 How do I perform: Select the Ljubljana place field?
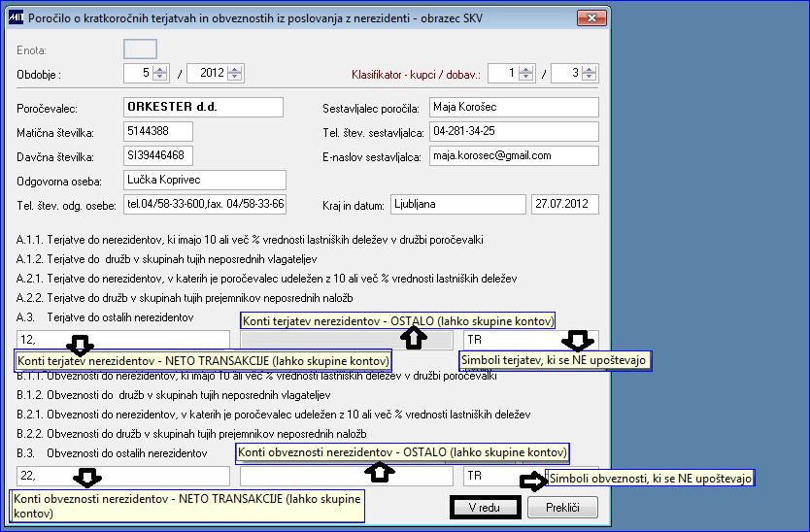[x=458, y=205]
